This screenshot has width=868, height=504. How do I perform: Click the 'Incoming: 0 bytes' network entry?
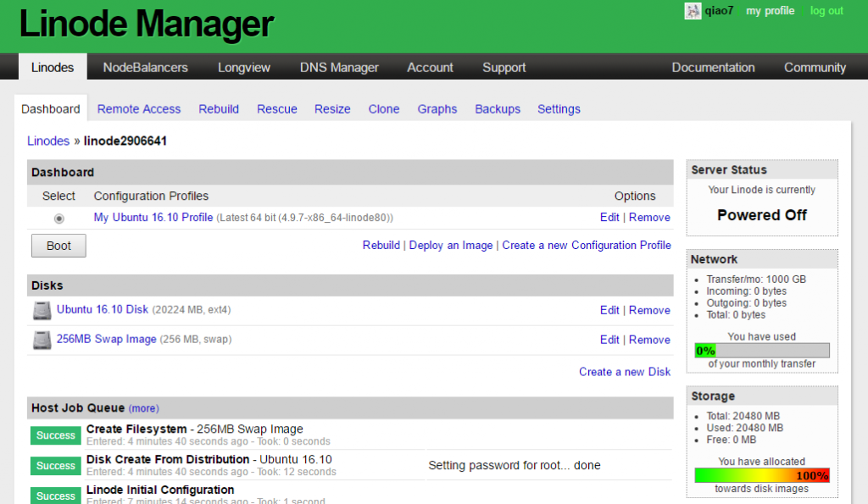(x=746, y=291)
